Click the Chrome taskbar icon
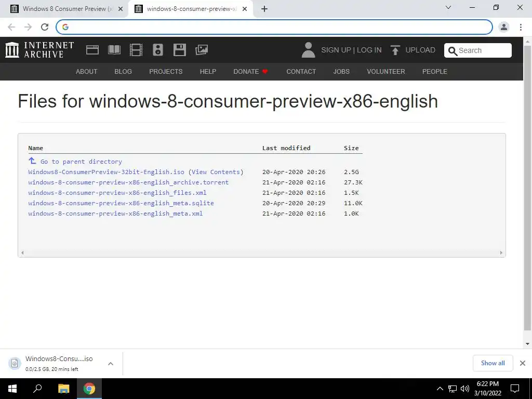The height and width of the screenshot is (399, 532). pyautogui.click(x=89, y=389)
